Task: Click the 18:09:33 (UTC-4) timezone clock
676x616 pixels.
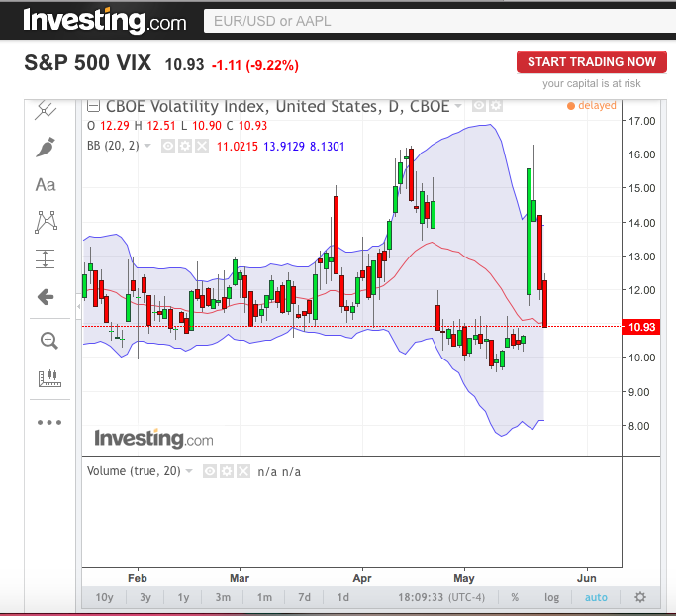Action: [441, 597]
